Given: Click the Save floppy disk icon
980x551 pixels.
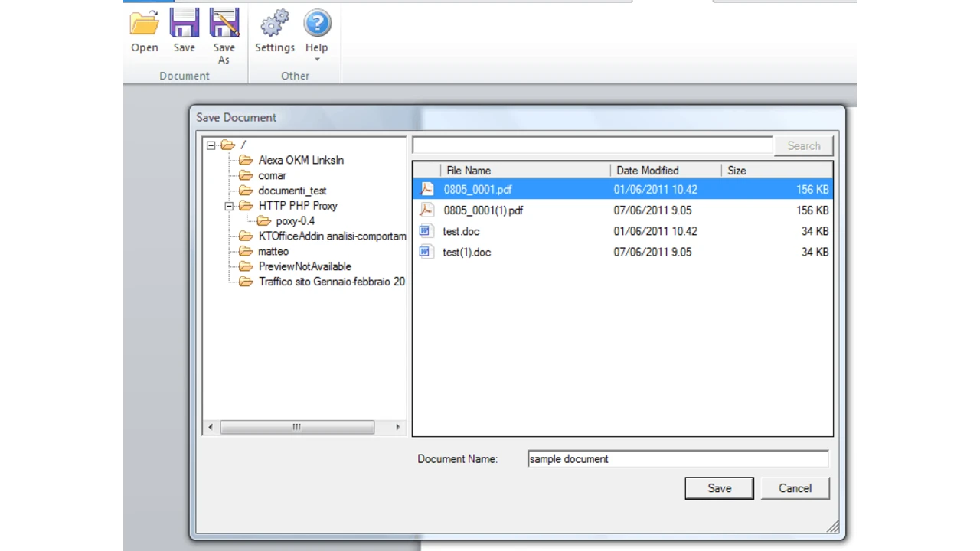Looking at the screenshot, I should [184, 23].
